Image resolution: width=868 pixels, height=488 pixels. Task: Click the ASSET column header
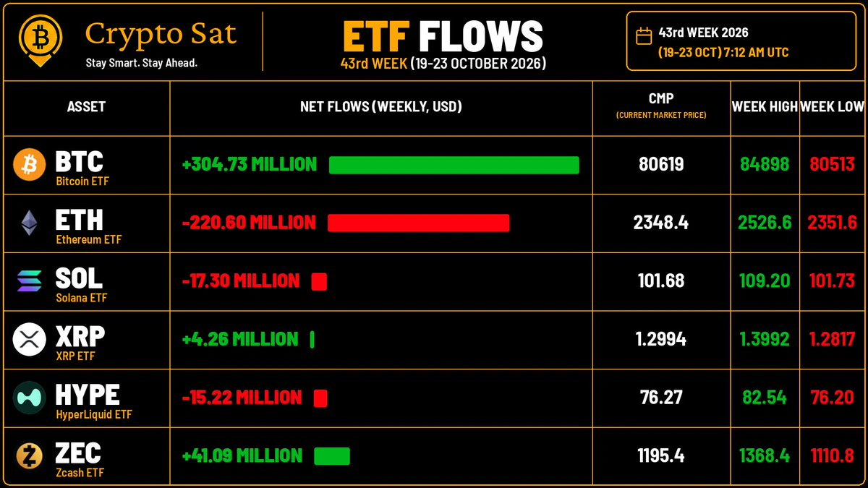[86, 107]
